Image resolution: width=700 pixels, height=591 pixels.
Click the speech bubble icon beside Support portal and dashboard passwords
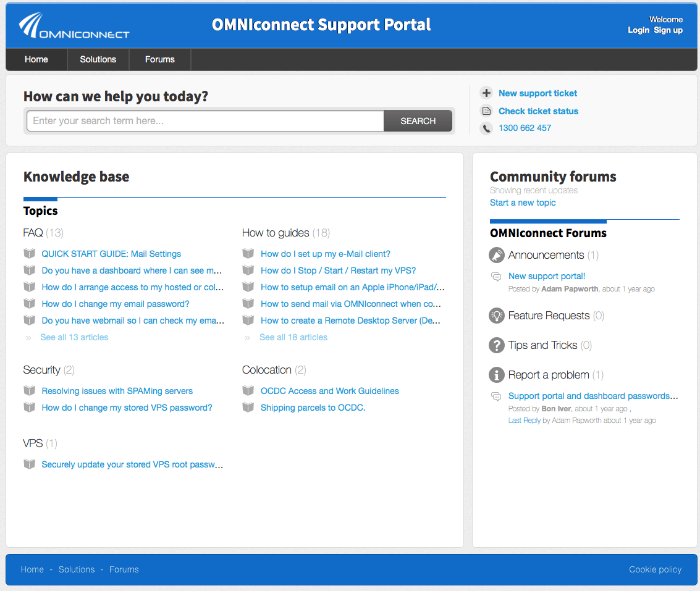click(496, 396)
